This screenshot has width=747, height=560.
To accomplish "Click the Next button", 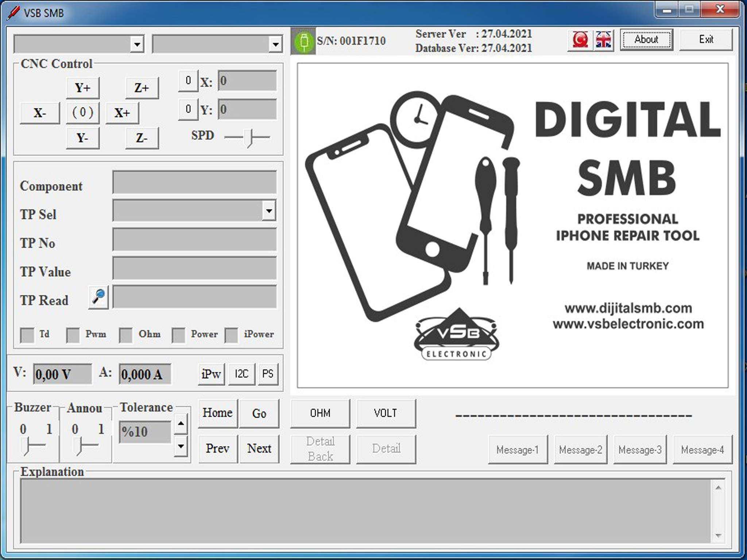I will click(x=259, y=448).
